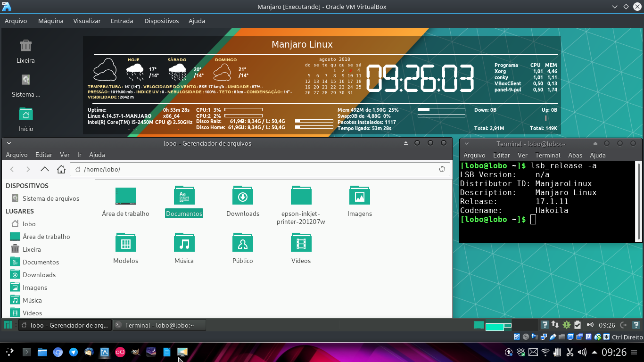Open the file manager Ir menu

pos(80,155)
